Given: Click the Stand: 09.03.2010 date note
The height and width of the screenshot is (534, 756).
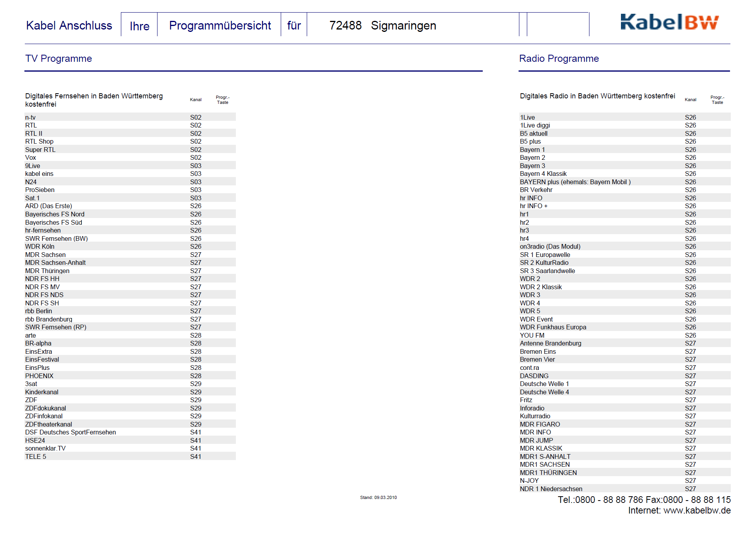Looking at the screenshot, I should pos(378,497).
